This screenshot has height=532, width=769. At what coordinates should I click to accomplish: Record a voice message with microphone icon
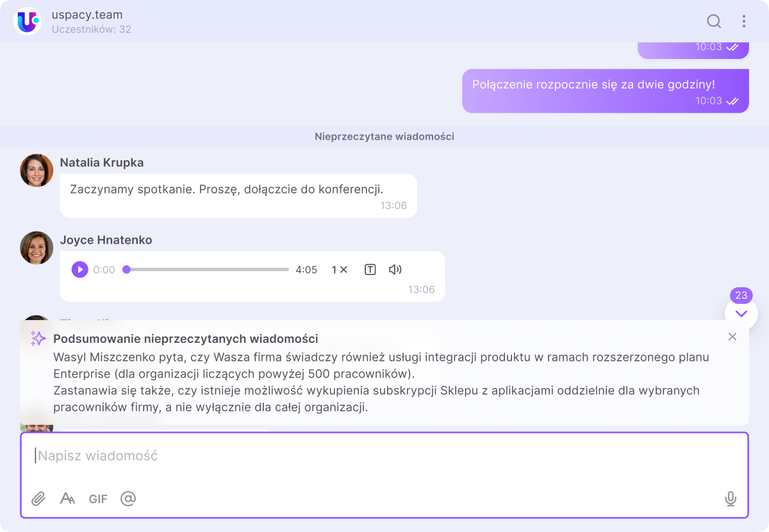point(730,499)
